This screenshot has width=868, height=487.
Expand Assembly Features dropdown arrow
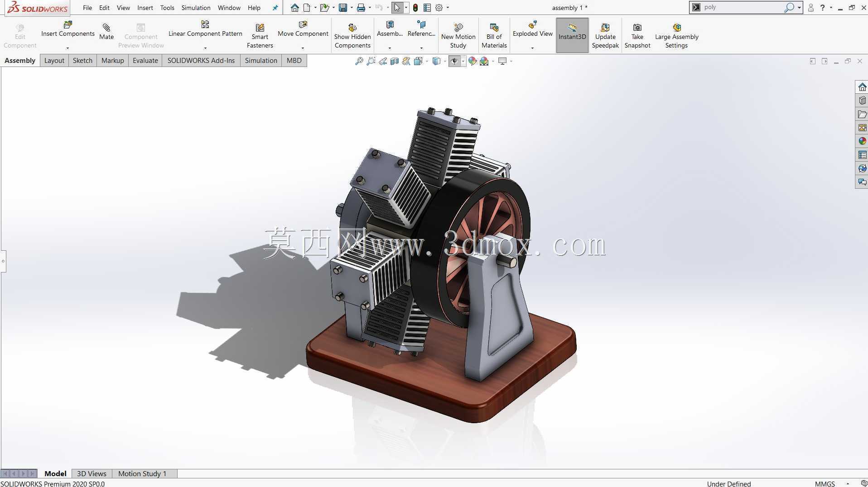[390, 48]
